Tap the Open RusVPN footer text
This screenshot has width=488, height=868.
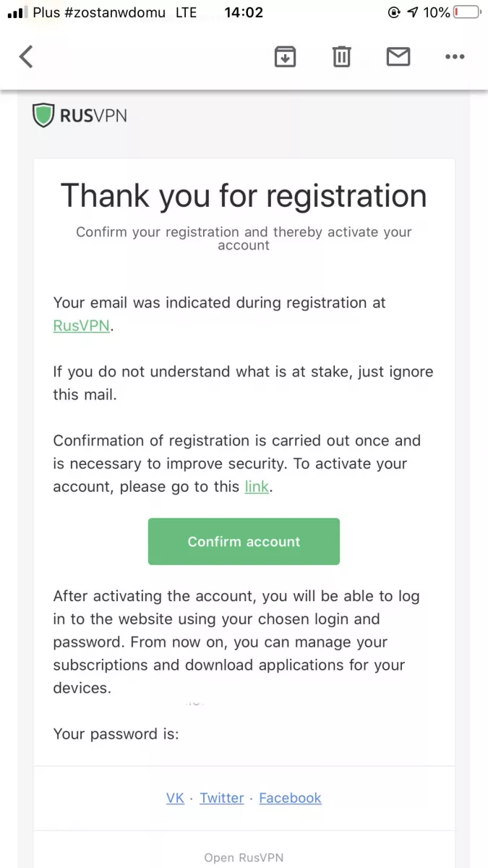[x=244, y=858]
